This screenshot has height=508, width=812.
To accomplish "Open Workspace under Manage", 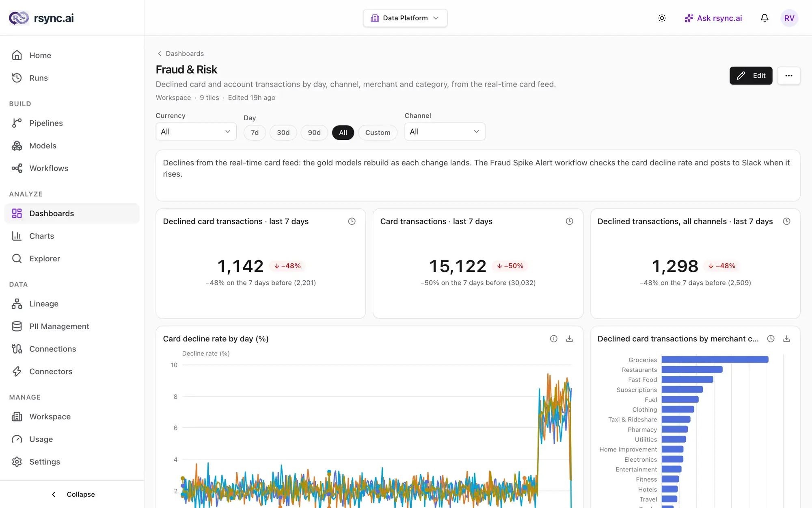I will point(72,417).
